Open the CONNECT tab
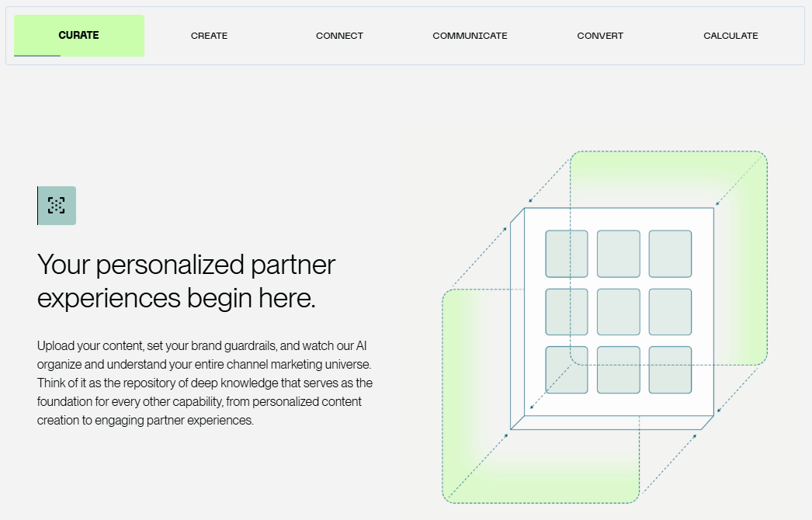The width and height of the screenshot is (812, 520). point(339,36)
